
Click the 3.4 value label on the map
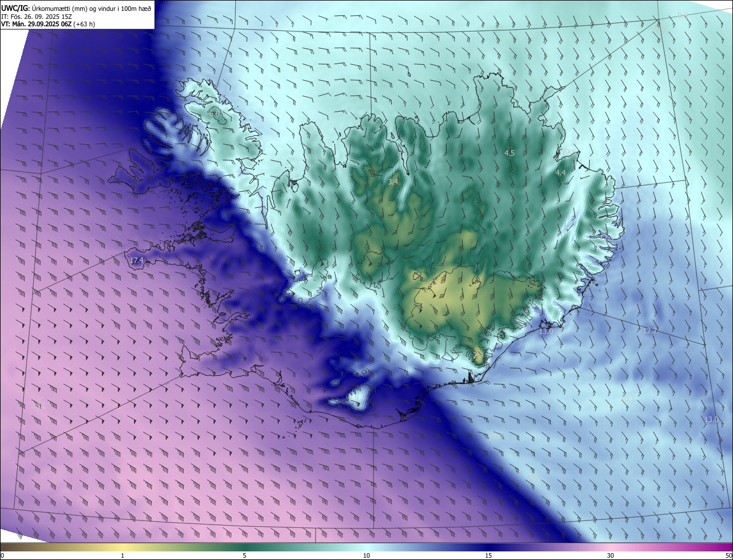(393, 182)
